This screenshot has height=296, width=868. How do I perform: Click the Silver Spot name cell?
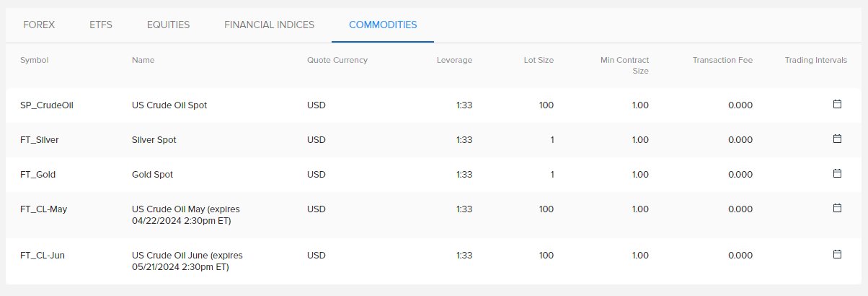click(x=154, y=139)
